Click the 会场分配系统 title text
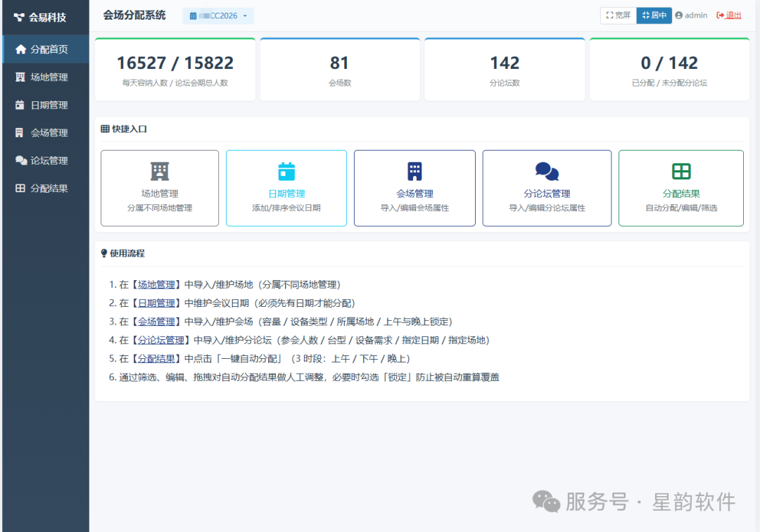This screenshot has height=532, width=760. [134, 15]
